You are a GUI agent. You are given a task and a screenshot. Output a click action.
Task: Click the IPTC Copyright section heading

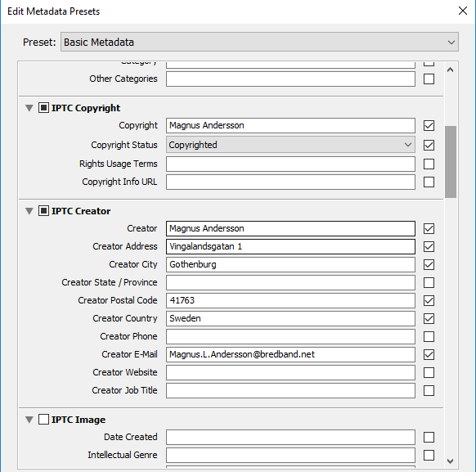86,108
